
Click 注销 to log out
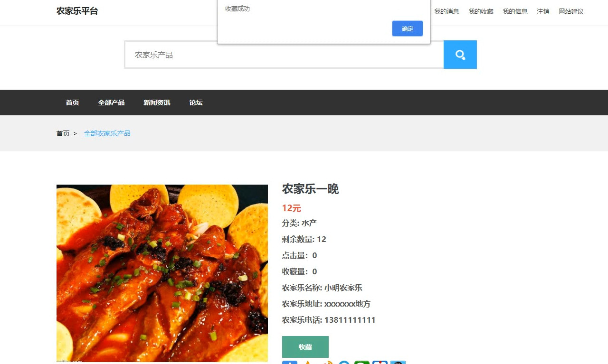coord(543,11)
